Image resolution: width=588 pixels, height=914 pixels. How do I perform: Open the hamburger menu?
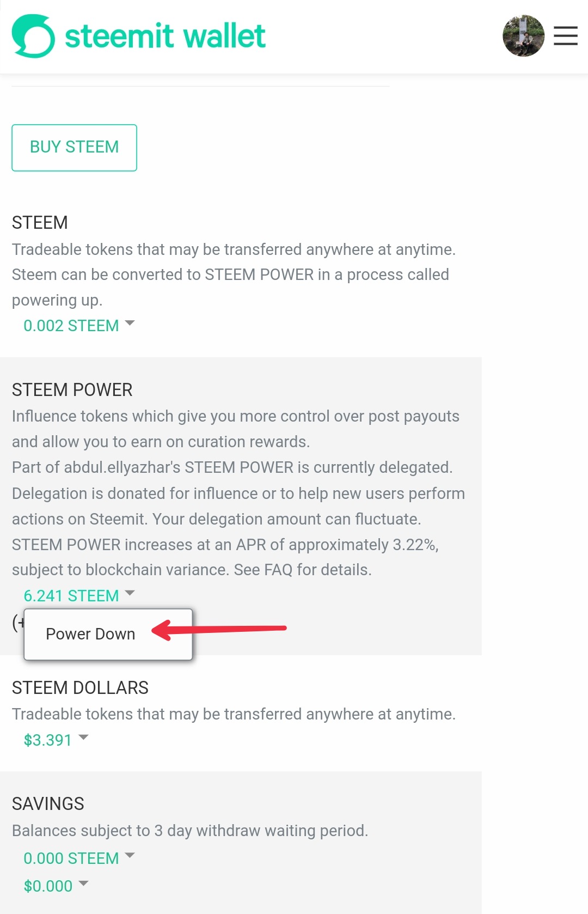click(565, 36)
